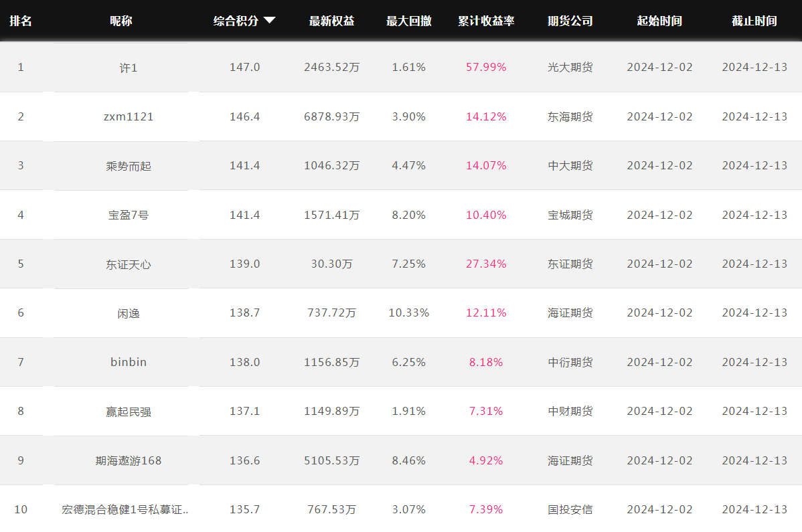Select the score 139.0

pyautogui.click(x=244, y=264)
